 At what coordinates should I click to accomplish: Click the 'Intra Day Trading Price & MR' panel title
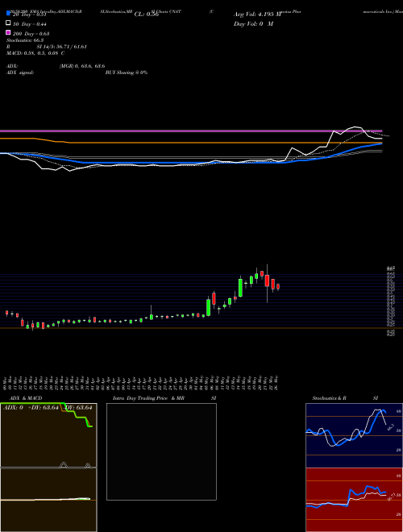click(148, 398)
